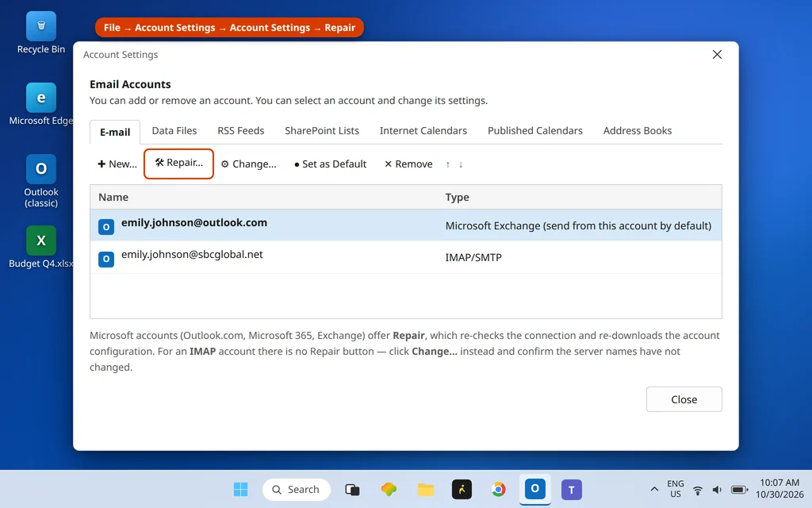Image resolution: width=812 pixels, height=508 pixels.
Task: Click Set as Default
Action: point(330,164)
